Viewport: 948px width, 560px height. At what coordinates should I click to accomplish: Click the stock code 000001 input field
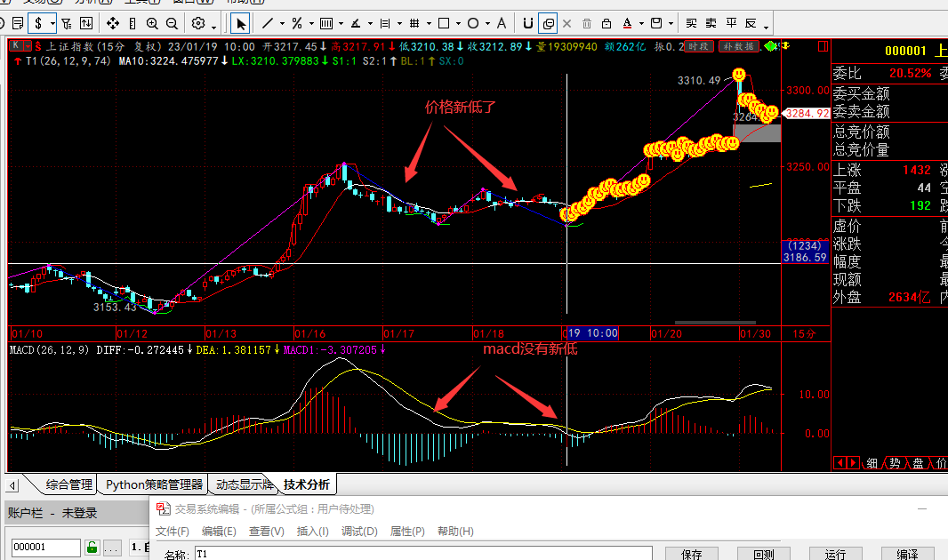tap(46, 548)
